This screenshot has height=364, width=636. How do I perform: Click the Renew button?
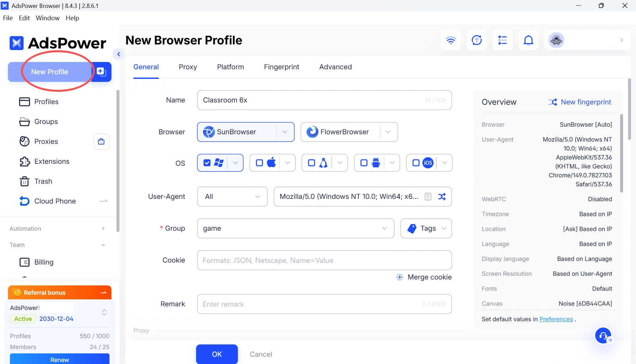[60, 359]
